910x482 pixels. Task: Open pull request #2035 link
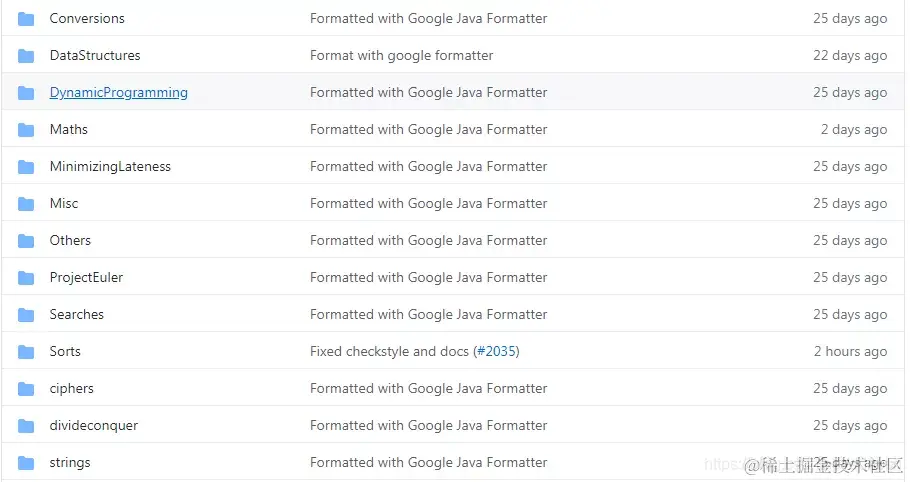coord(497,352)
